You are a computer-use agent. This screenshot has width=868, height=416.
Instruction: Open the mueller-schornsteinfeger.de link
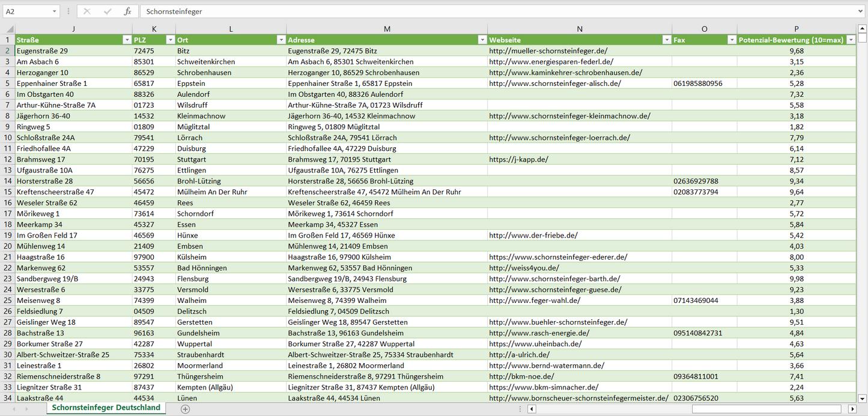pos(548,51)
